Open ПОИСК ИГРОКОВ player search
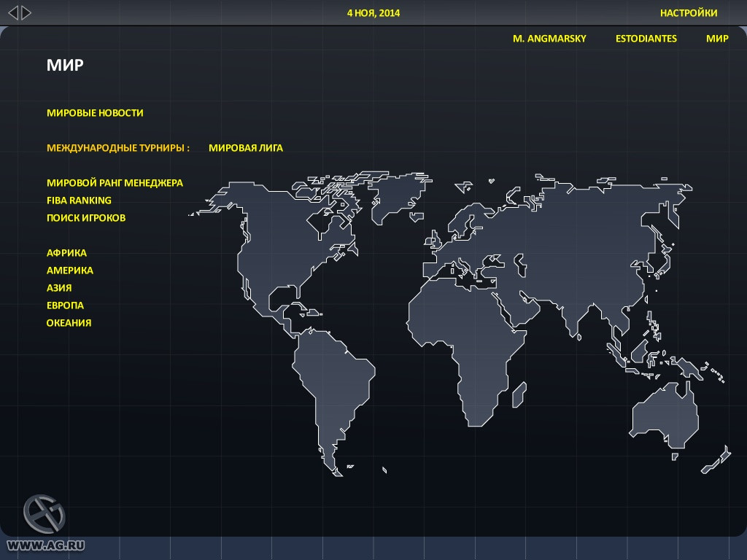Viewport: 747px width, 560px height. [86, 217]
